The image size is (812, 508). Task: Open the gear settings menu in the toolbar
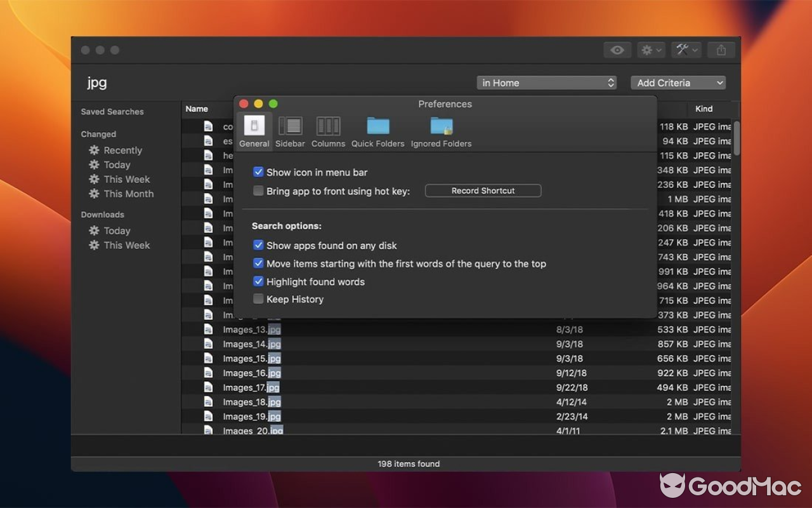coord(651,50)
